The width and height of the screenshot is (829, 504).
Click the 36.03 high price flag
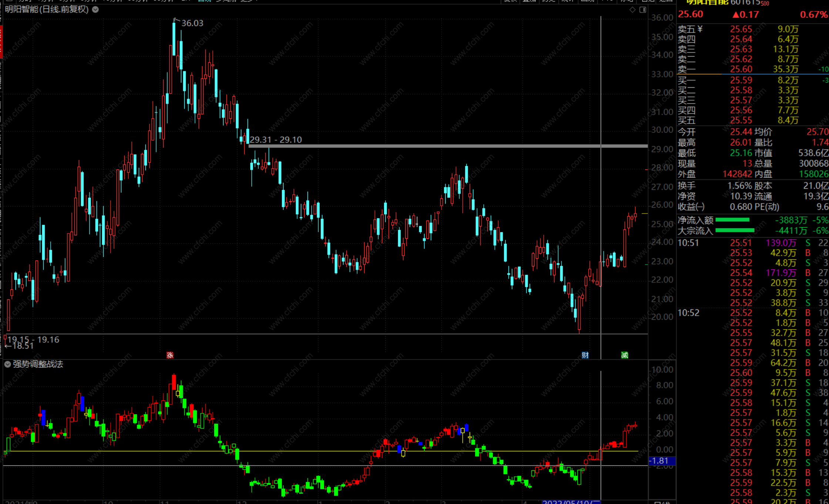tap(192, 23)
